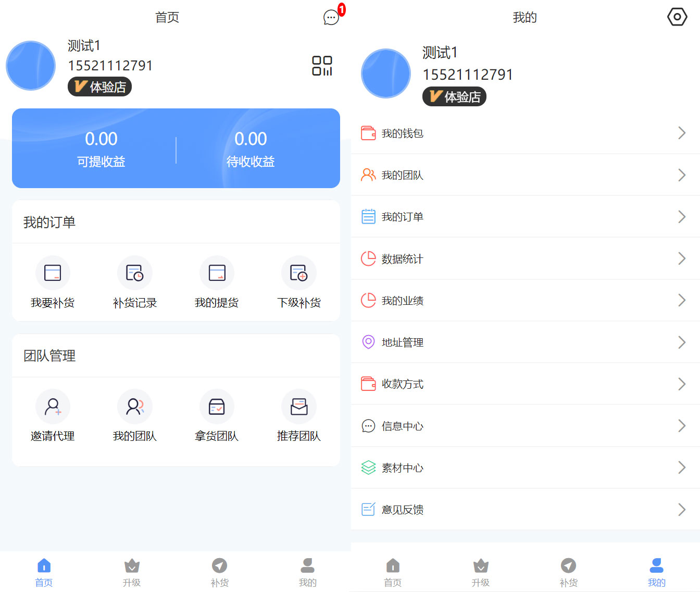The width and height of the screenshot is (700, 592).
Task: Tap 体验店 level badge on home page
Action: pos(99,87)
